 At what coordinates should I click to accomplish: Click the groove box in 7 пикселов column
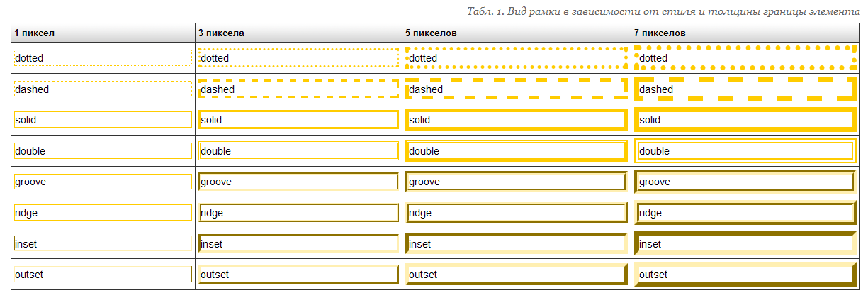click(745, 182)
